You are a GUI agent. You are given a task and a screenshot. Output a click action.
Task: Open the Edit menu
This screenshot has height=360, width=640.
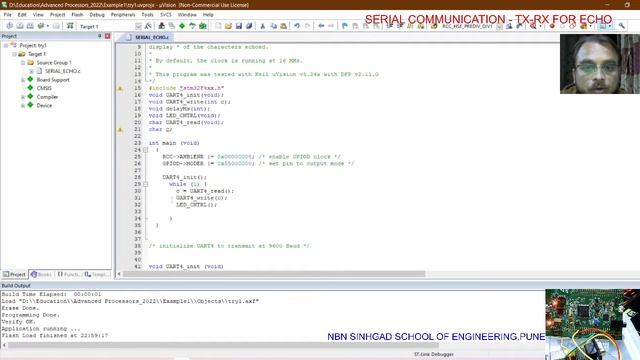click(22, 15)
